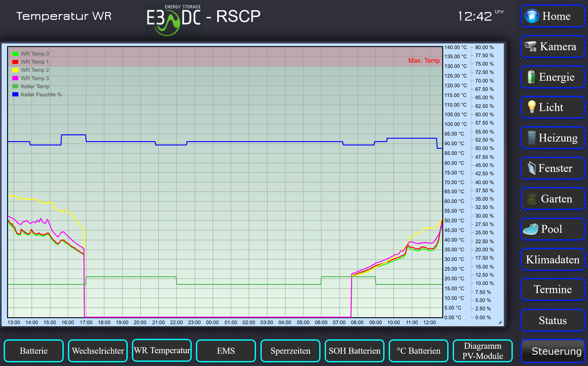588x366 pixels.
Task: Click the red WR Temp 1 swatch
Action: coord(15,62)
